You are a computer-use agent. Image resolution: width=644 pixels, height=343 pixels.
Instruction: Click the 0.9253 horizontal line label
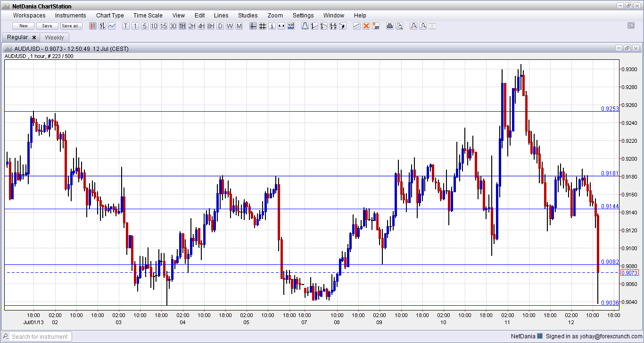click(610, 109)
